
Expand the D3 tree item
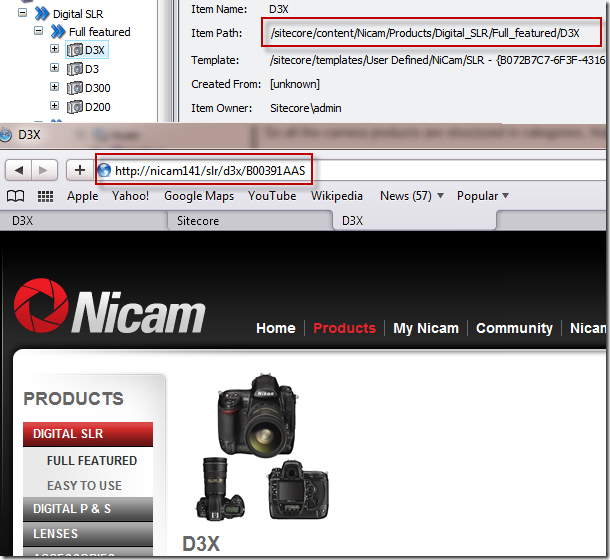54,68
